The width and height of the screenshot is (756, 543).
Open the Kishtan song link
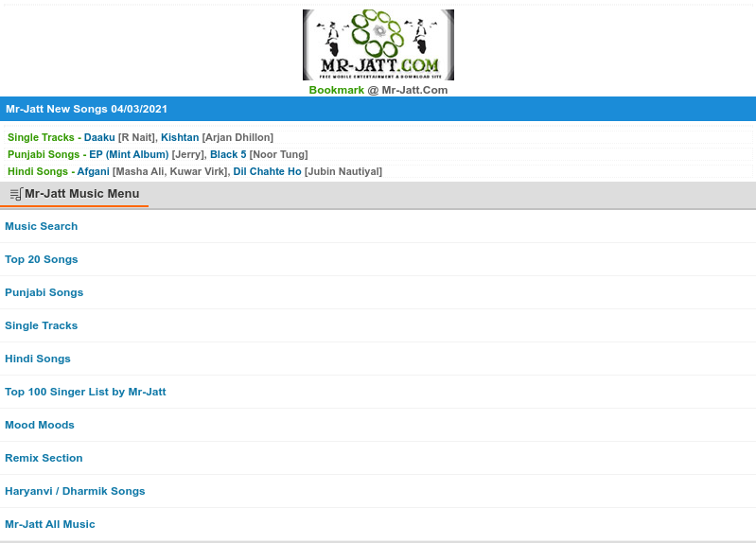point(180,137)
